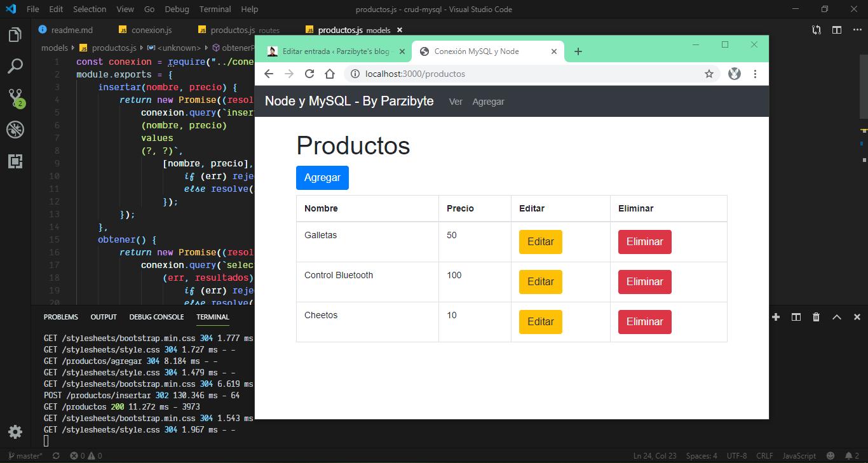Open Source Control view with badge
The image size is (868, 463).
point(15,97)
